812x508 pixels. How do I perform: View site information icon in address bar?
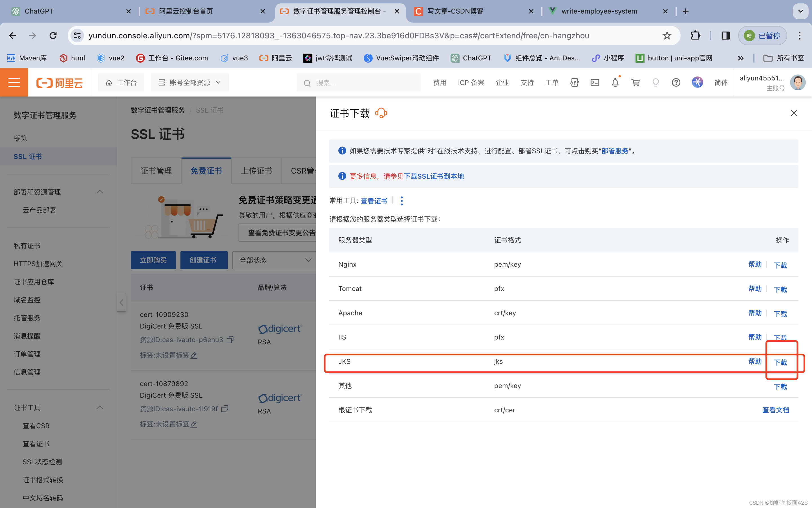tap(77, 36)
